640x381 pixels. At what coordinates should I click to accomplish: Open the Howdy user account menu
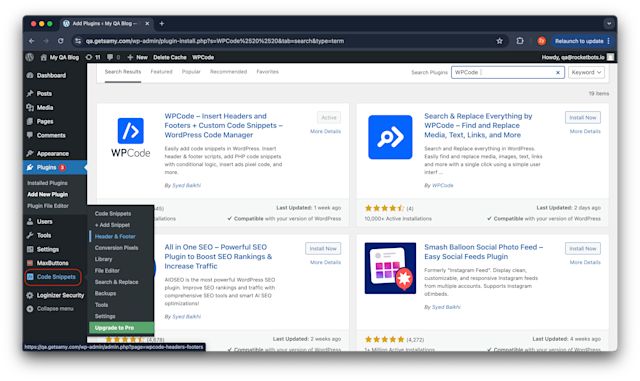(578, 57)
